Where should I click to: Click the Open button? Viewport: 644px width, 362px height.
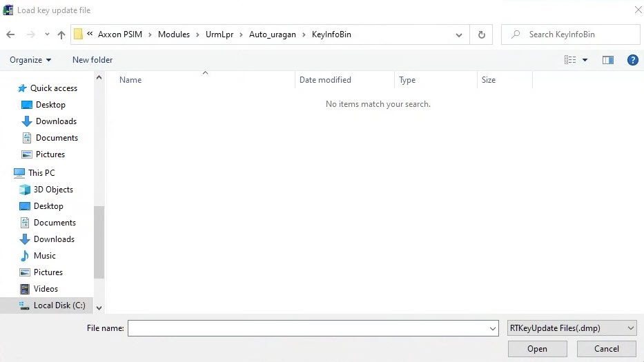coord(537,349)
